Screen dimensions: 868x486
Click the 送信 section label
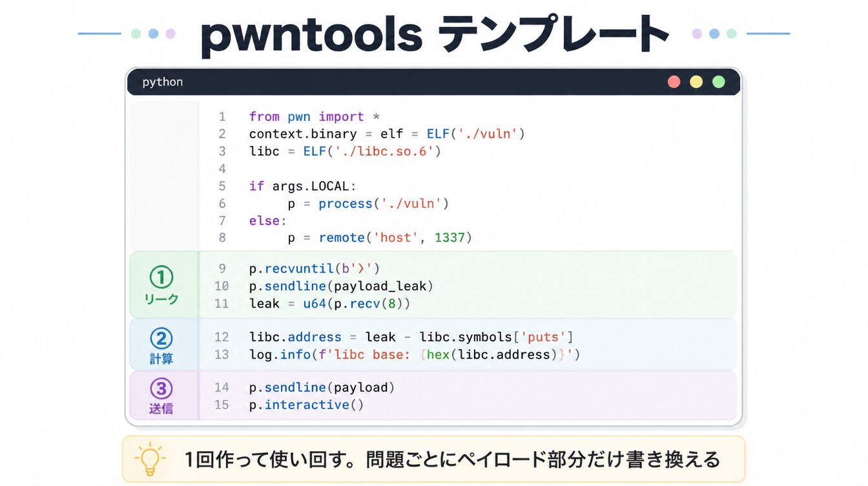161,409
